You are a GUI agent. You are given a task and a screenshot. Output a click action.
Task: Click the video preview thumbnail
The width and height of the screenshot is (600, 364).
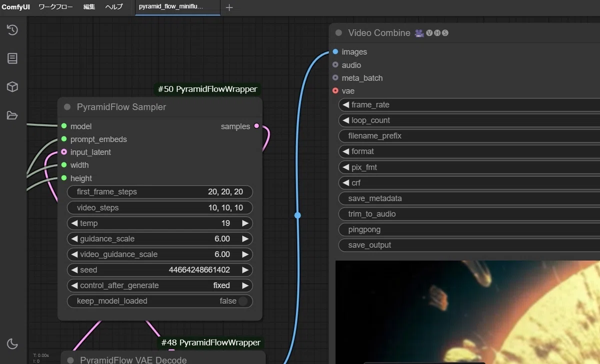tap(467, 312)
